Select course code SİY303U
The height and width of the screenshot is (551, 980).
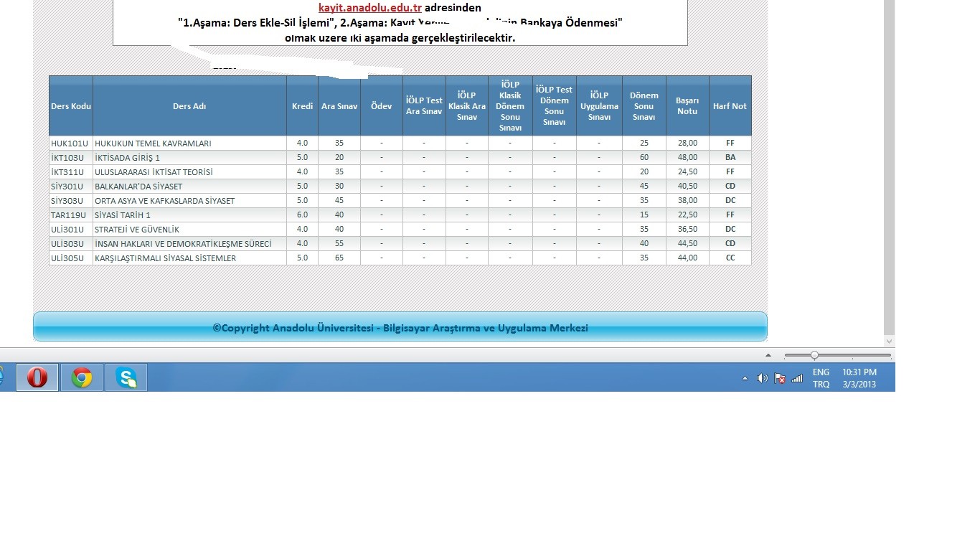click(67, 201)
